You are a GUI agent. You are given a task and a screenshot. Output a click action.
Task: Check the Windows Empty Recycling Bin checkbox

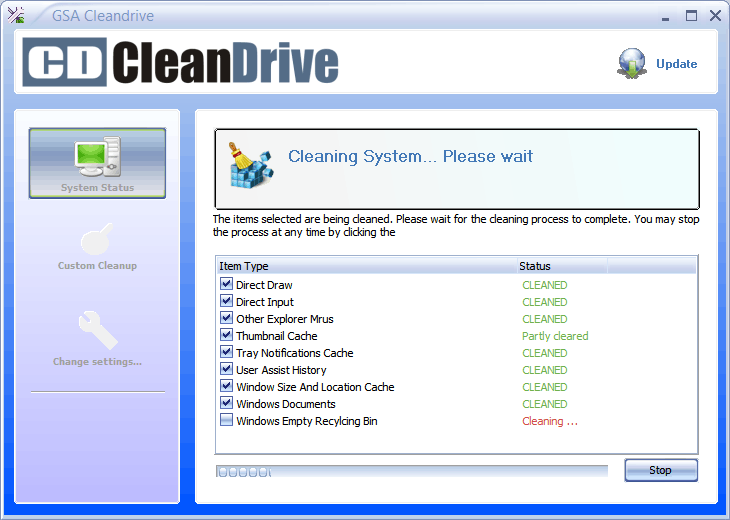click(227, 419)
